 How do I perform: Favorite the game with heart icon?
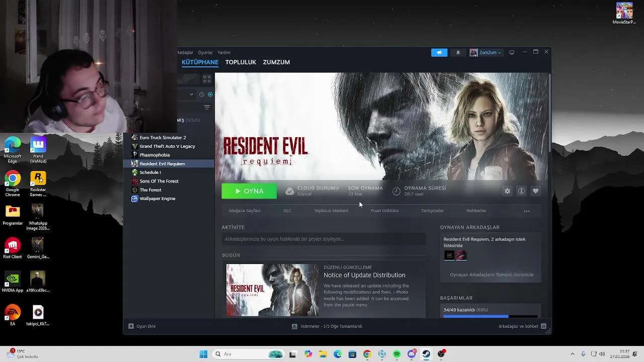[x=535, y=191]
